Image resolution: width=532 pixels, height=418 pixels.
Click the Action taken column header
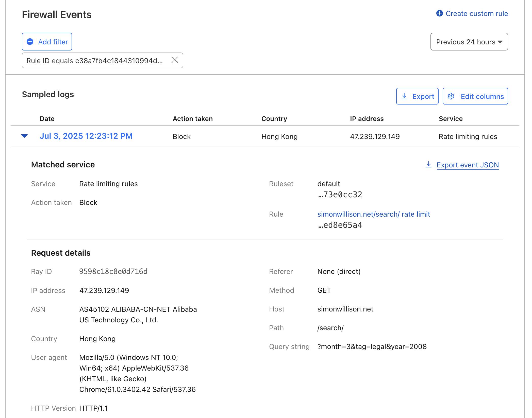tap(192, 119)
